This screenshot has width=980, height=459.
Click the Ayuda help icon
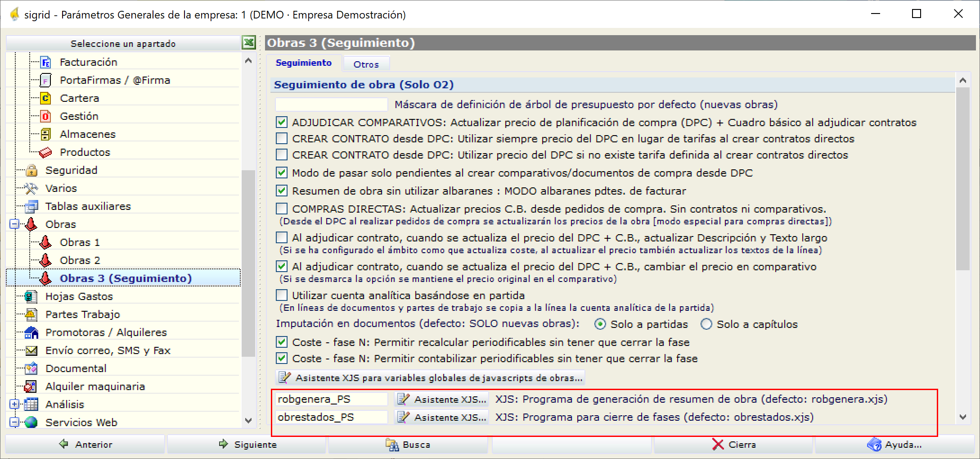(x=874, y=445)
